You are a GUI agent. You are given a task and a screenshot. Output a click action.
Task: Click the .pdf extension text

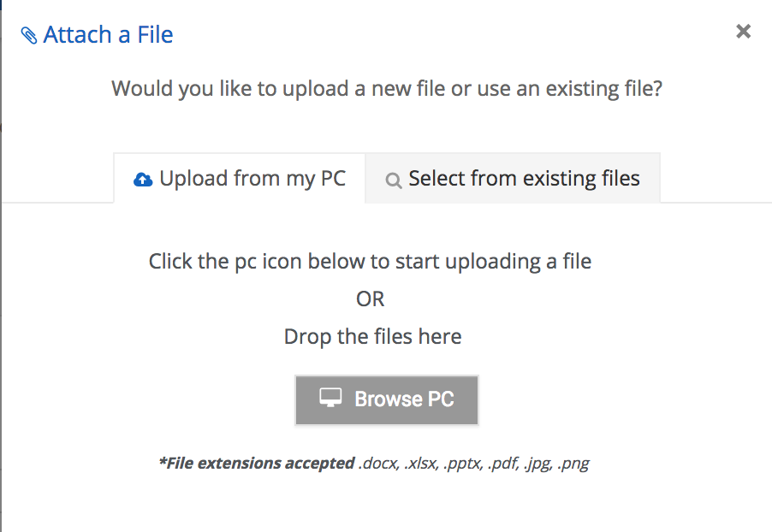click(503, 464)
